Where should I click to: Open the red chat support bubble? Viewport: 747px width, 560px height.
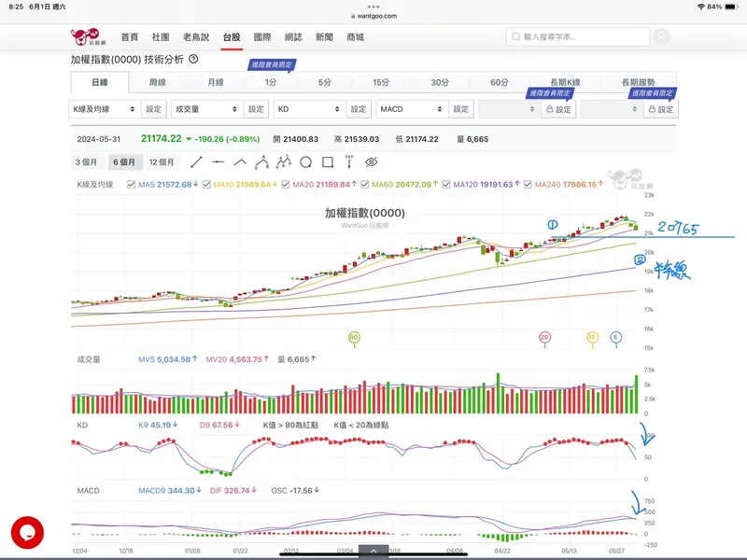(27, 532)
